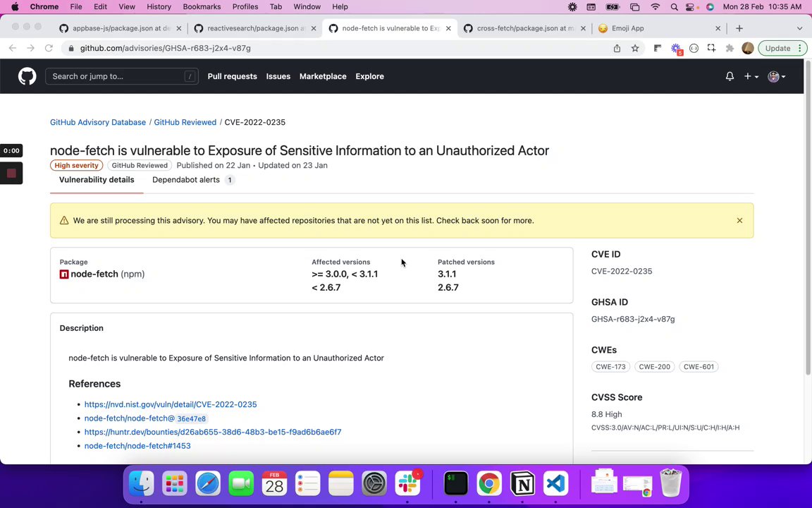Open Safari from the Dock
812x508 pixels.
(208, 483)
